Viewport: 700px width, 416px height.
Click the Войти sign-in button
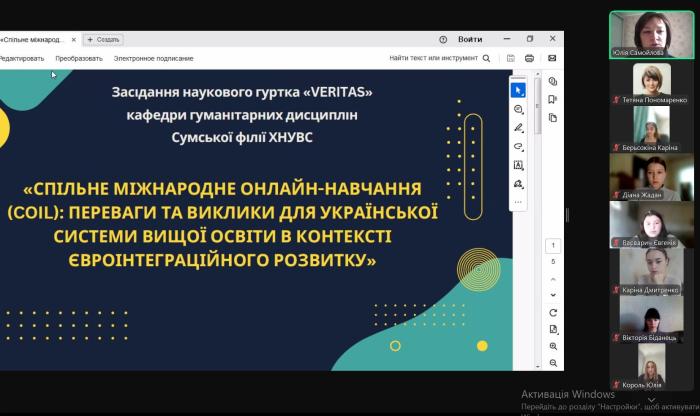(470, 39)
